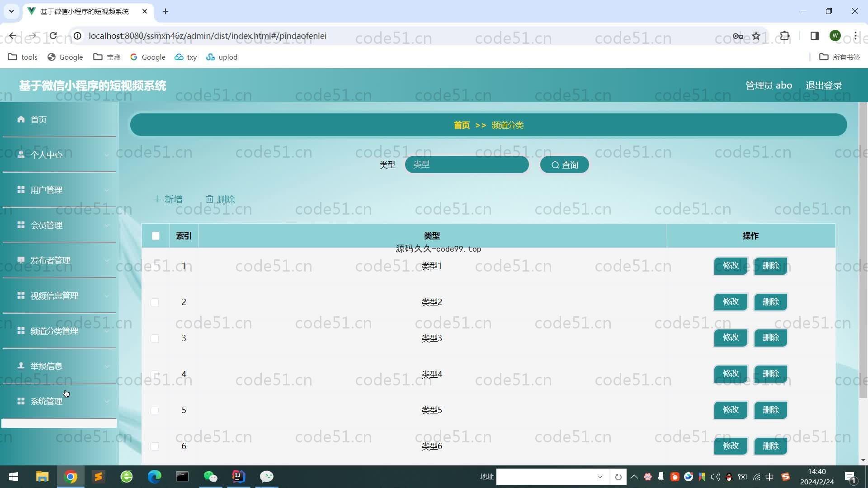Open WeChat from the Windows taskbar
Image resolution: width=868 pixels, height=488 pixels.
point(211,477)
